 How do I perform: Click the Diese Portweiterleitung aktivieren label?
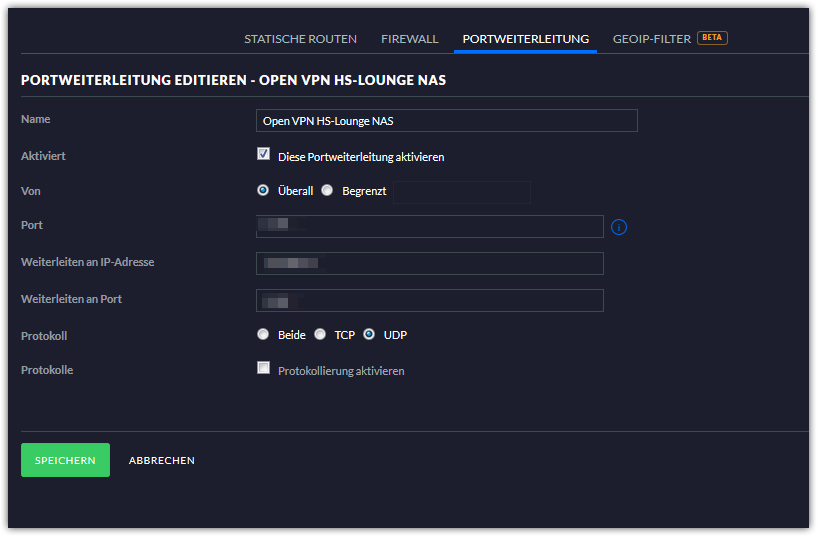(361, 157)
